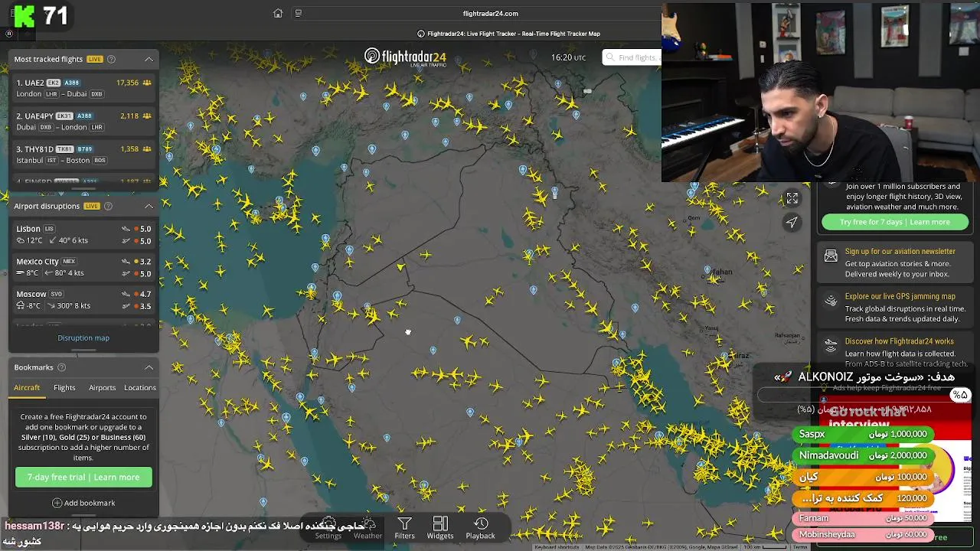Click the LIVE badge next to Airport disruptions
980x551 pixels.
click(x=92, y=206)
